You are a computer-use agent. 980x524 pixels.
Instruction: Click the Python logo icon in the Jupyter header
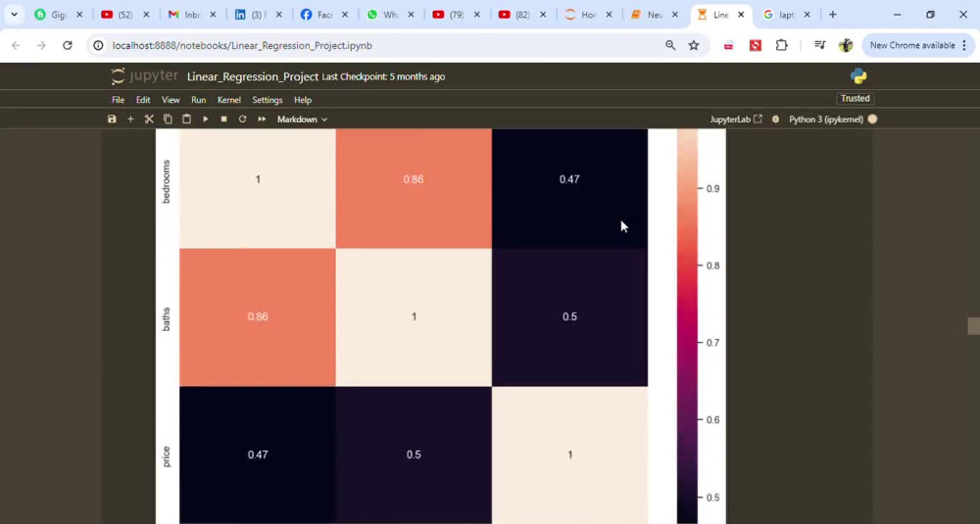858,76
